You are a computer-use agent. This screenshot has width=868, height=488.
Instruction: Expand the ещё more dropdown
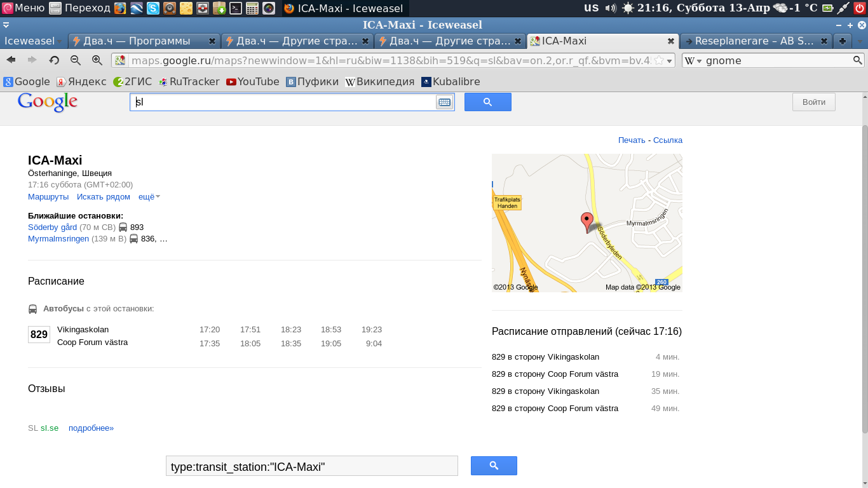[149, 197]
